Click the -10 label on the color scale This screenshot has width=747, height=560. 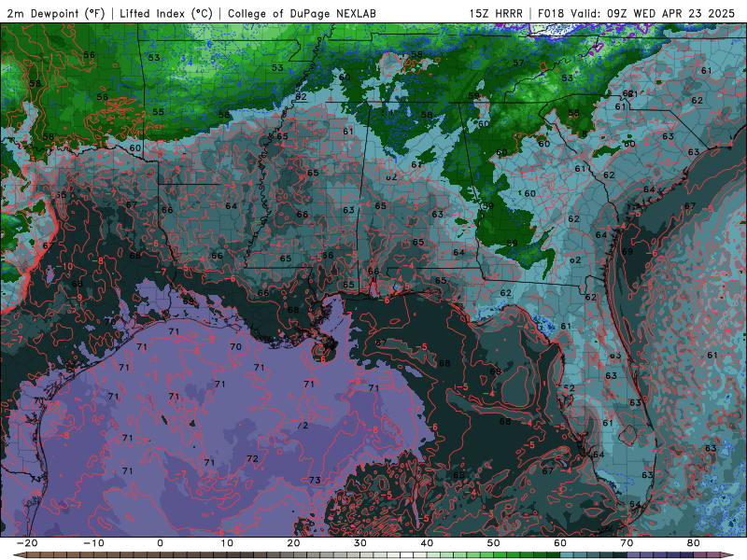pyautogui.click(x=93, y=543)
